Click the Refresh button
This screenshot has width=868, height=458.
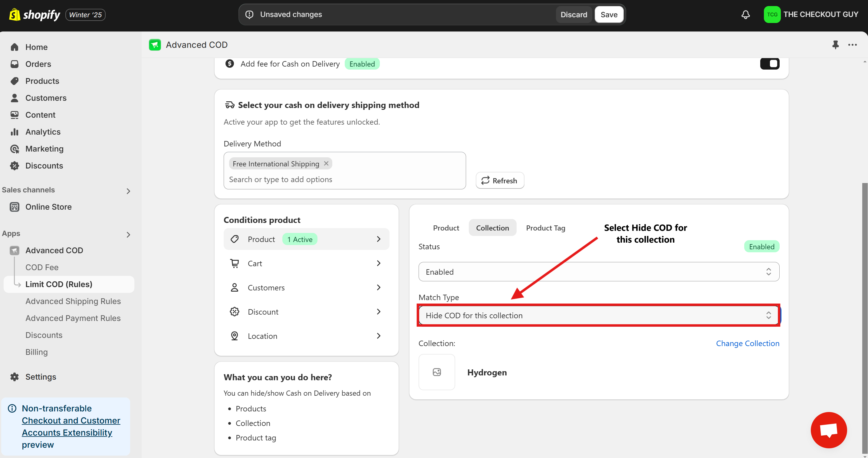(500, 181)
